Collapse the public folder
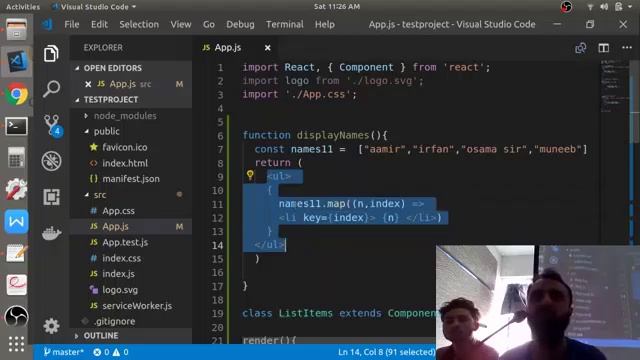 coord(106,131)
